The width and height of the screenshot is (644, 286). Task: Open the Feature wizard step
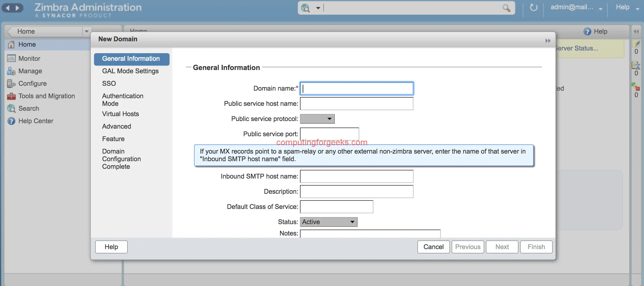point(113,139)
